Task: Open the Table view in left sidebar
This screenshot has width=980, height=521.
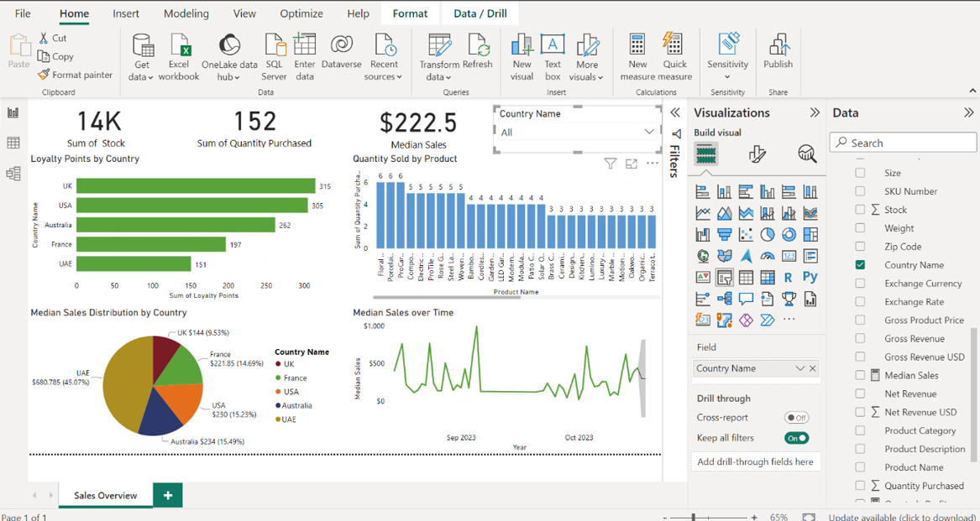Action: (x=13, y=143)
